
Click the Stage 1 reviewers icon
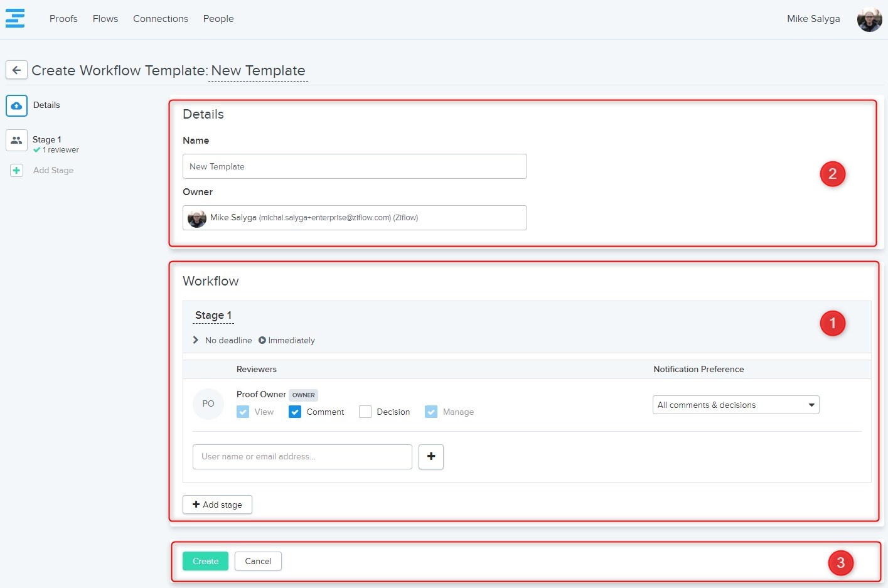tap(16, 141)
